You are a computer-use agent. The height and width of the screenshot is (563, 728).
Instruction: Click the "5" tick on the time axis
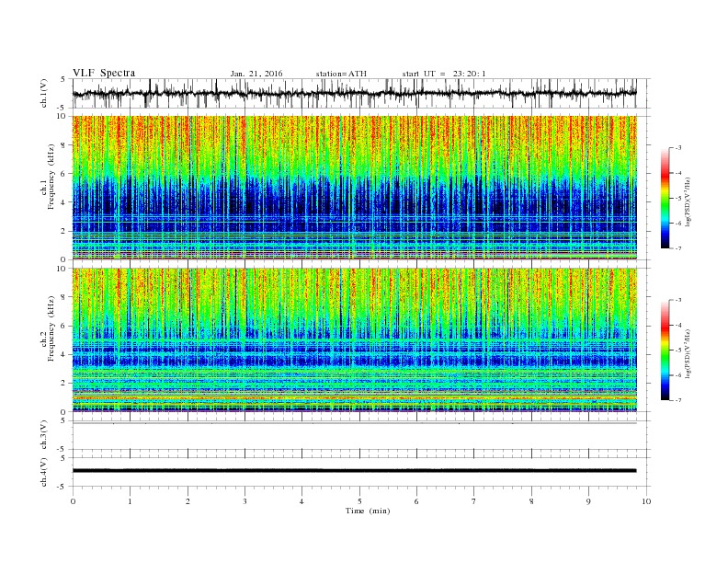point(359,501)
